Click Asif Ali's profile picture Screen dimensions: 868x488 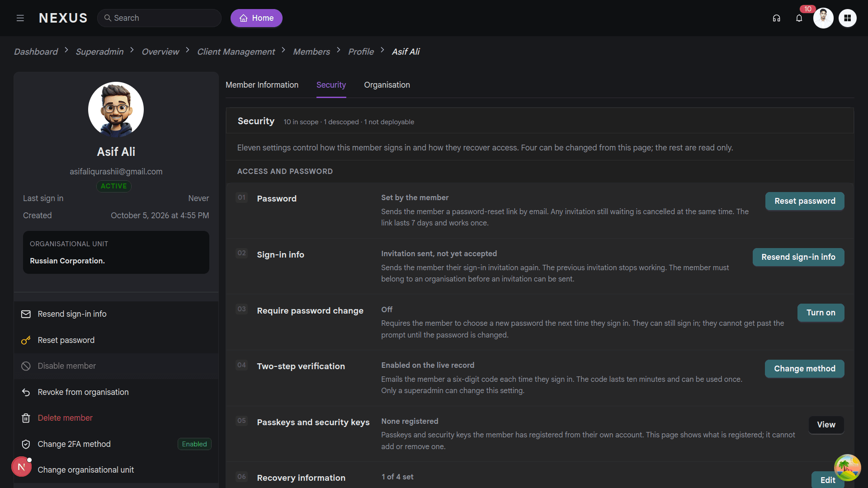116,109
